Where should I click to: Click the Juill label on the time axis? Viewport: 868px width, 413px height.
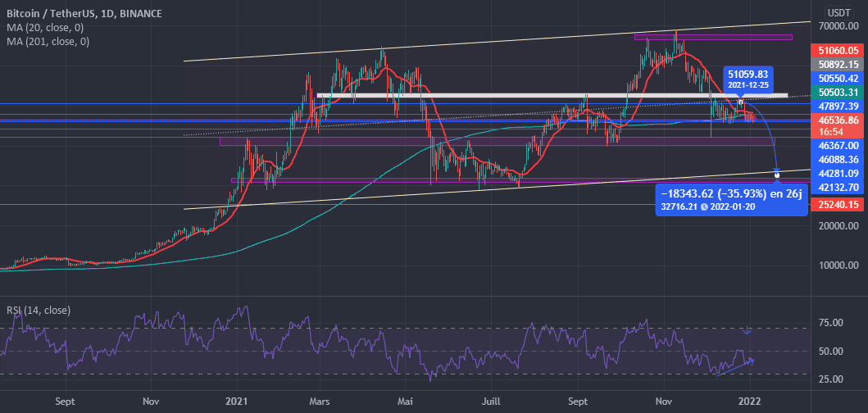[x=489, y=400]
